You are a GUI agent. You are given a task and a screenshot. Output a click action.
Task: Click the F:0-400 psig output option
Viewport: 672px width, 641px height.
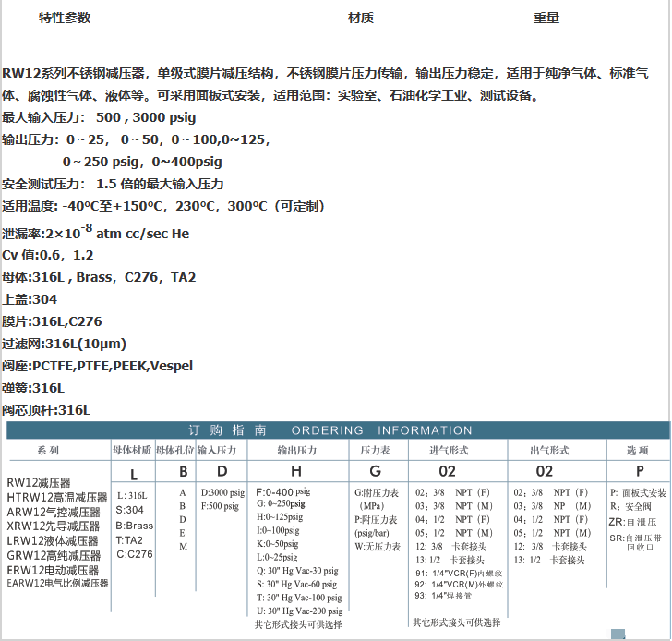(x=283, y=491)
